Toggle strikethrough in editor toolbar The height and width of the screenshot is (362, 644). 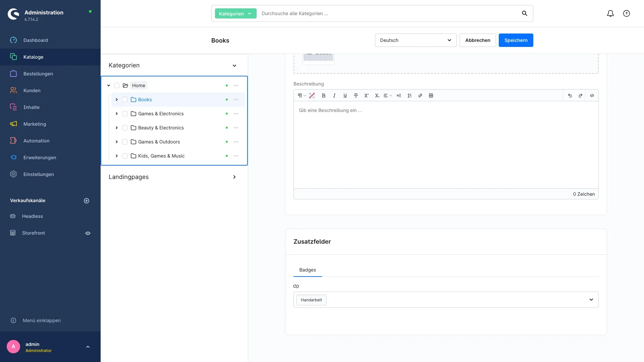(x=356, y=96)
